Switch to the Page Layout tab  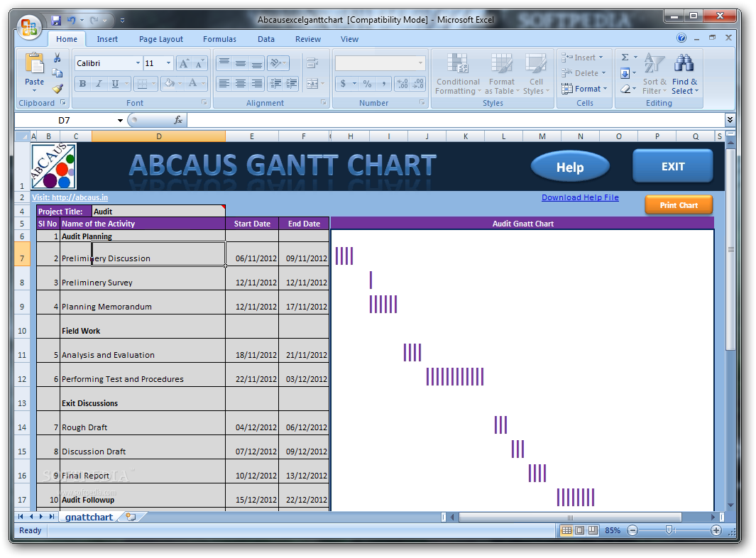(161, 39)
